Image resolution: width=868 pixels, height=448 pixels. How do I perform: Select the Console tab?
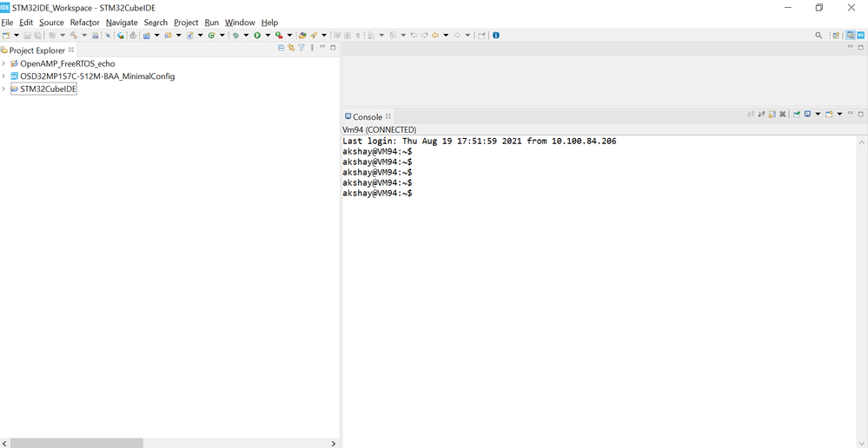368,116
